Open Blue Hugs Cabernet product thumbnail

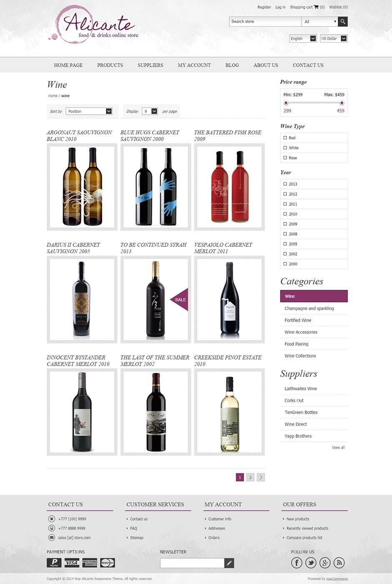coord(156,187)
